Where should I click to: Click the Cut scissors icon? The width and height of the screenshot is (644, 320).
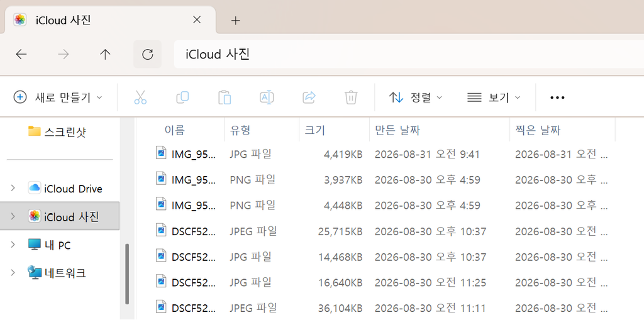click(140, 97)
